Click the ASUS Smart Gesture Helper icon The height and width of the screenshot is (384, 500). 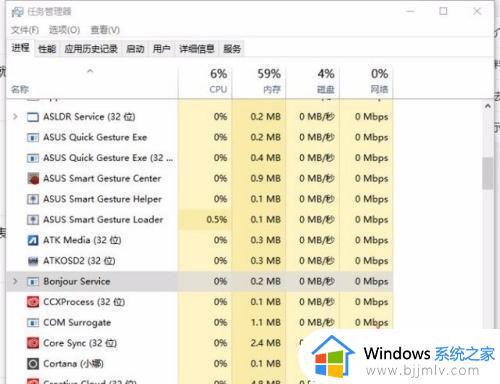pos(33,199)
